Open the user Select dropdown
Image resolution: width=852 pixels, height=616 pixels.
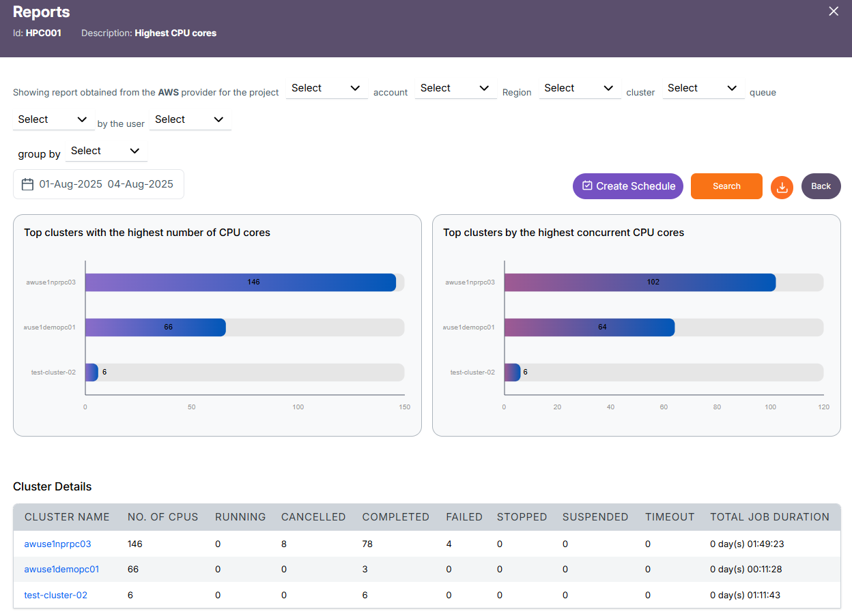coord(190,119)
